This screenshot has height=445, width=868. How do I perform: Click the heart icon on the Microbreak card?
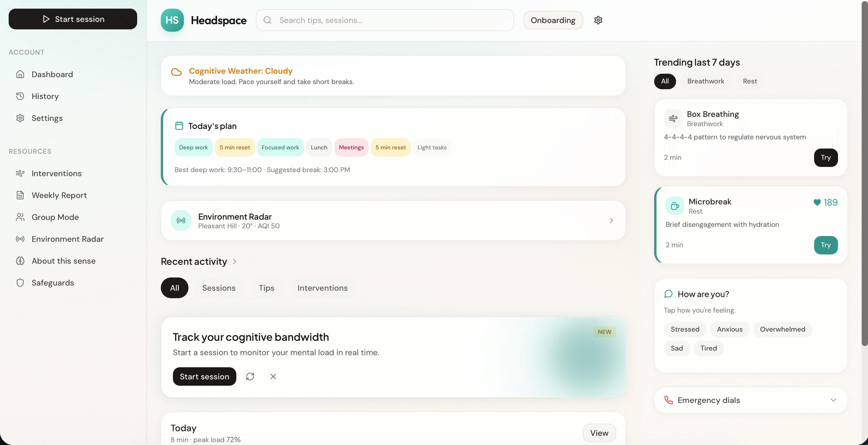click(x=817, y=202)
